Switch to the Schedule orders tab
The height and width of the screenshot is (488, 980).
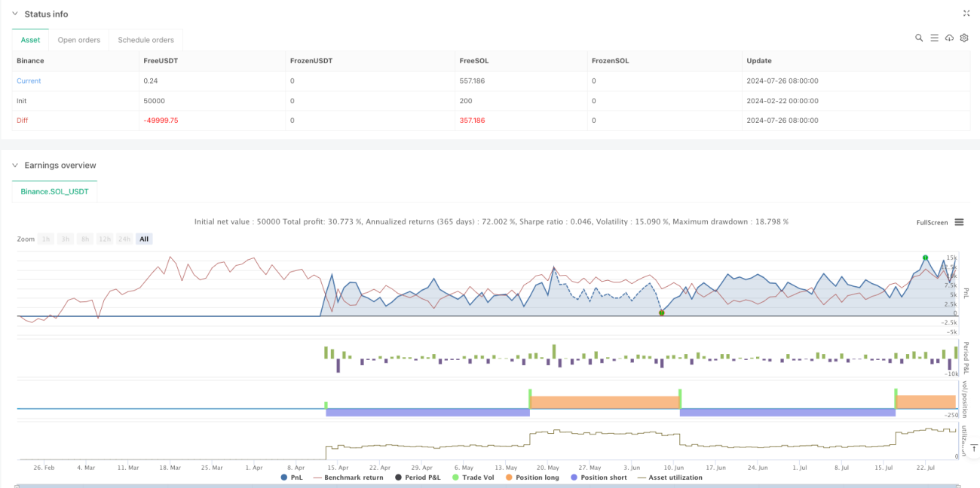pyautogui.click(x=146, y=40)
